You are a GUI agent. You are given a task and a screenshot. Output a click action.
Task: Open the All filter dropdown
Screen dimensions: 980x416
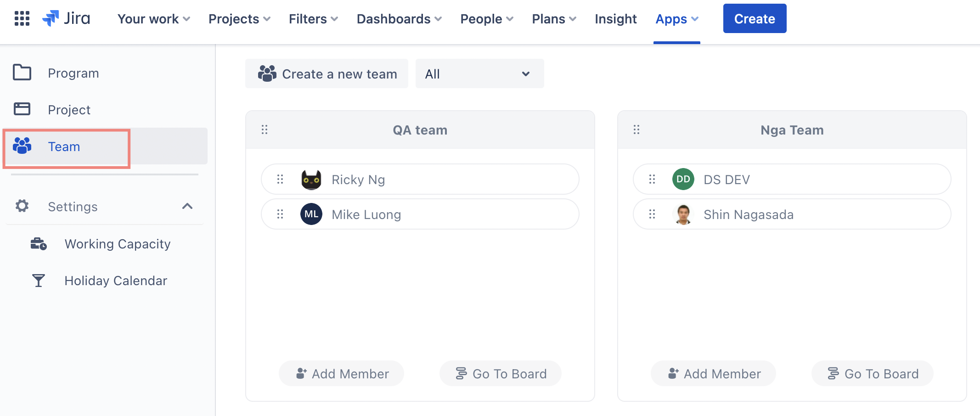click(x=479, y=73)
